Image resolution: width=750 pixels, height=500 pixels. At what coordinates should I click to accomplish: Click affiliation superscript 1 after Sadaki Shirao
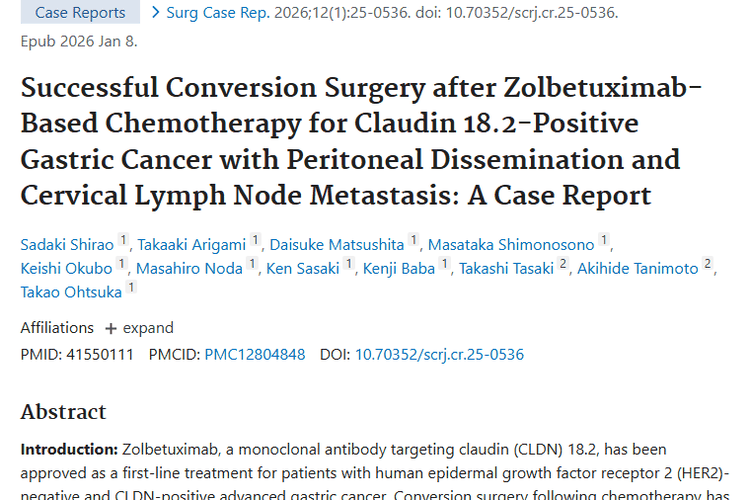coord(124,240)
